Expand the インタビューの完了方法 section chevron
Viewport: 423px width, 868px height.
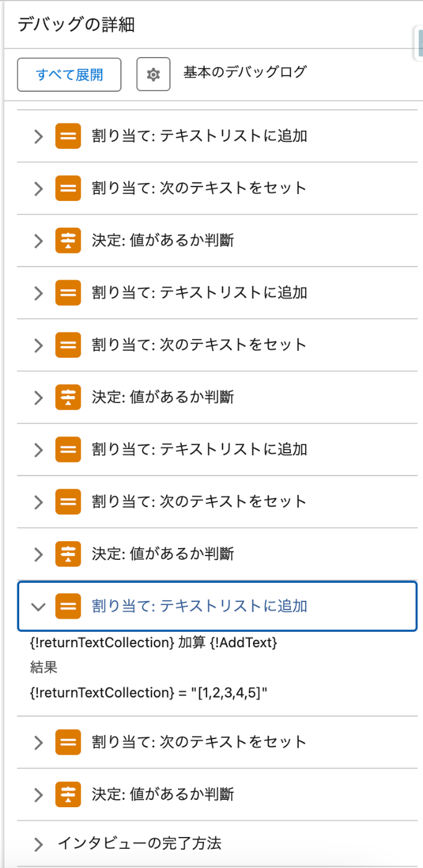click(x=38, y=844)
